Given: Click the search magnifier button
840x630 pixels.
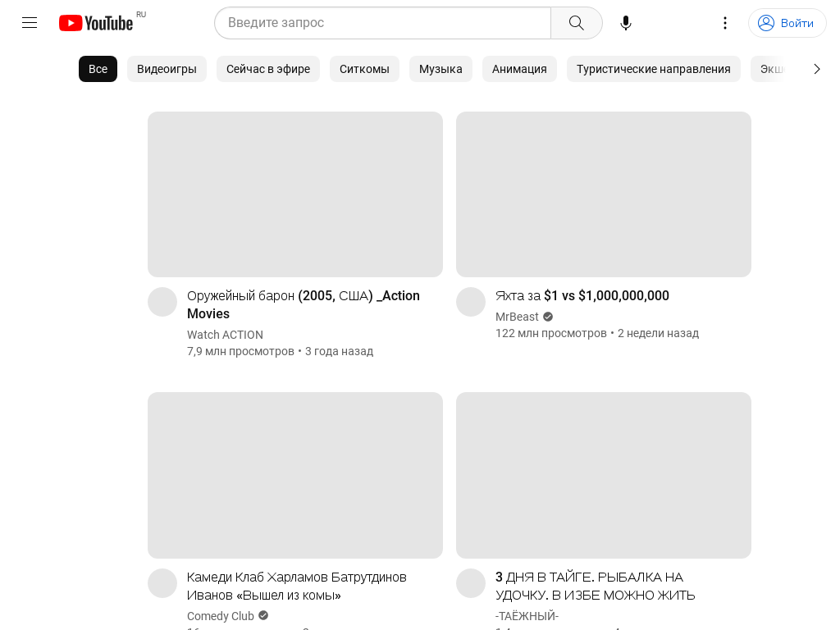Looking at the screenshot, I should [x=577, y=23].
